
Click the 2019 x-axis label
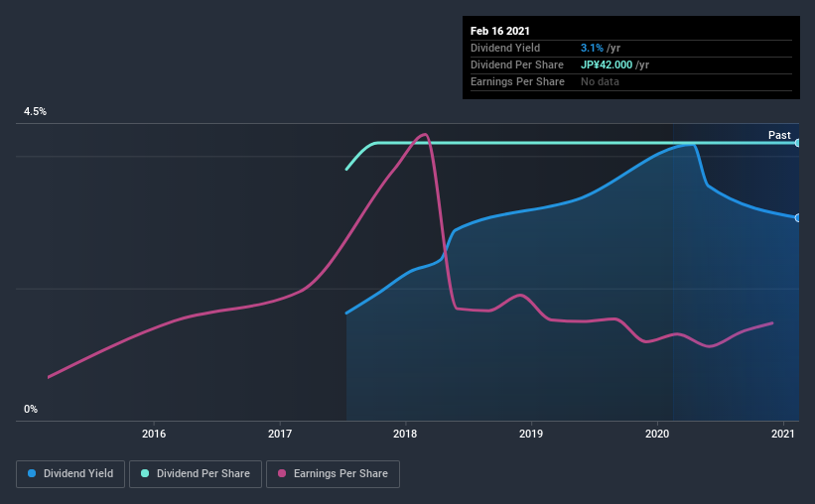click(531, 434)
